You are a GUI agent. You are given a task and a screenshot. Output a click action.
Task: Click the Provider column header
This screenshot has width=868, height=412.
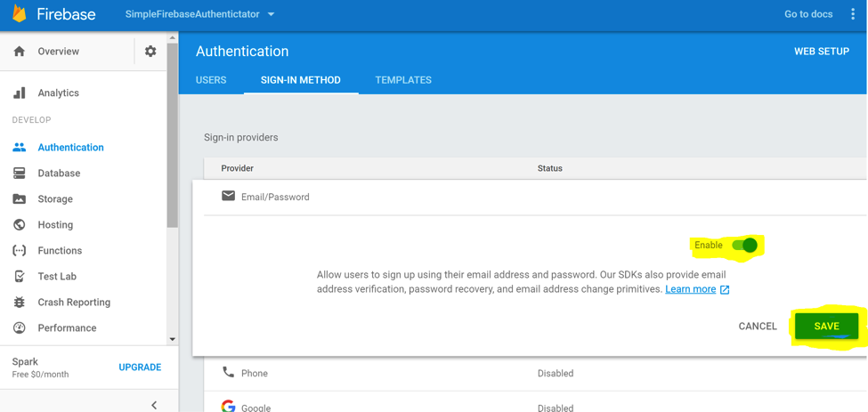(x=238, y=168)
